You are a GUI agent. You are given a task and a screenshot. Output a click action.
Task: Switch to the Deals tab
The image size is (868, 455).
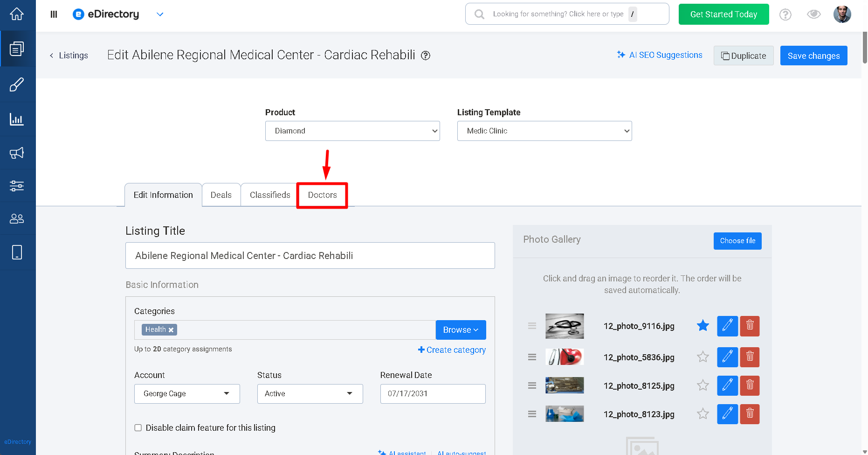[221, 195]
